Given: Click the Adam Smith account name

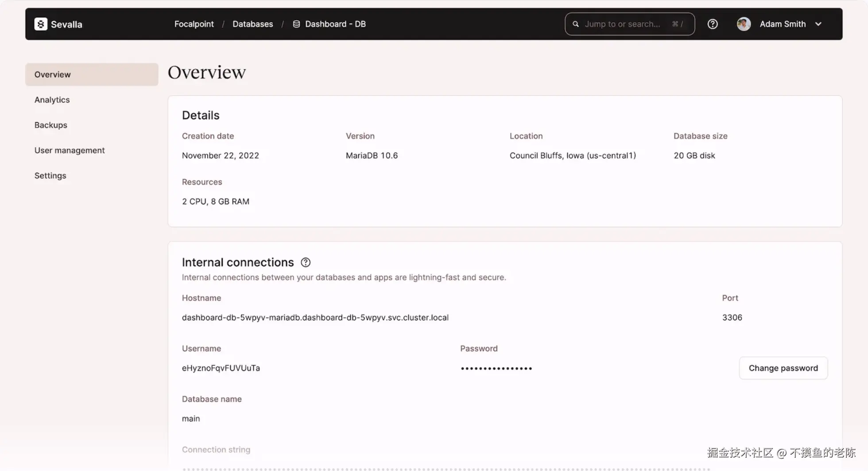Looking at the screenshot, I should click(x=783, y=24).
